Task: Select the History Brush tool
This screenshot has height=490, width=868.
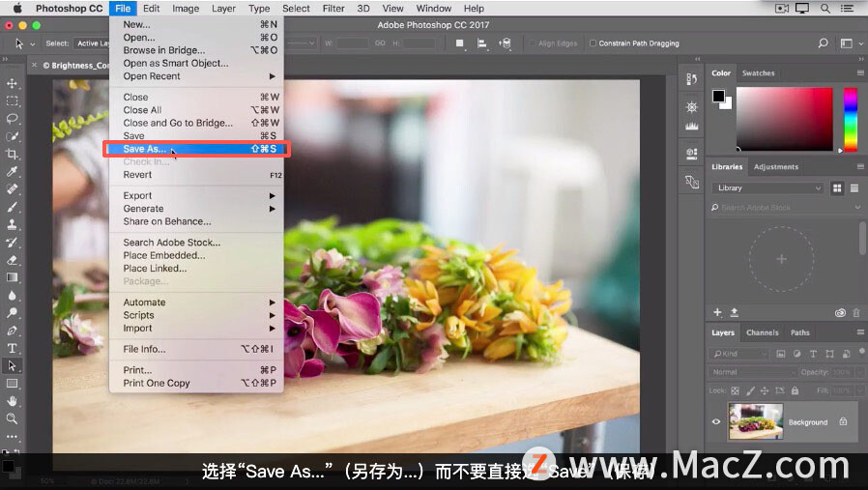Action: click(x=12, y=243)
